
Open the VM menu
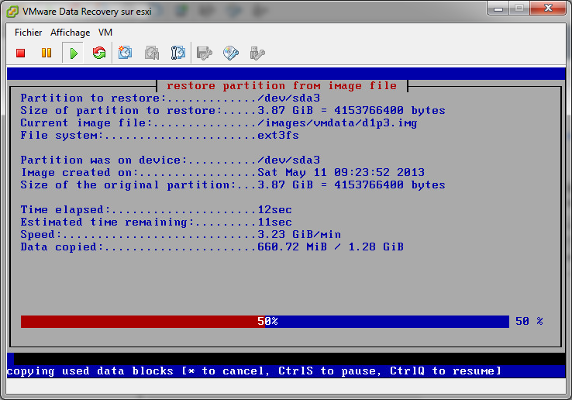coord(105,32)
